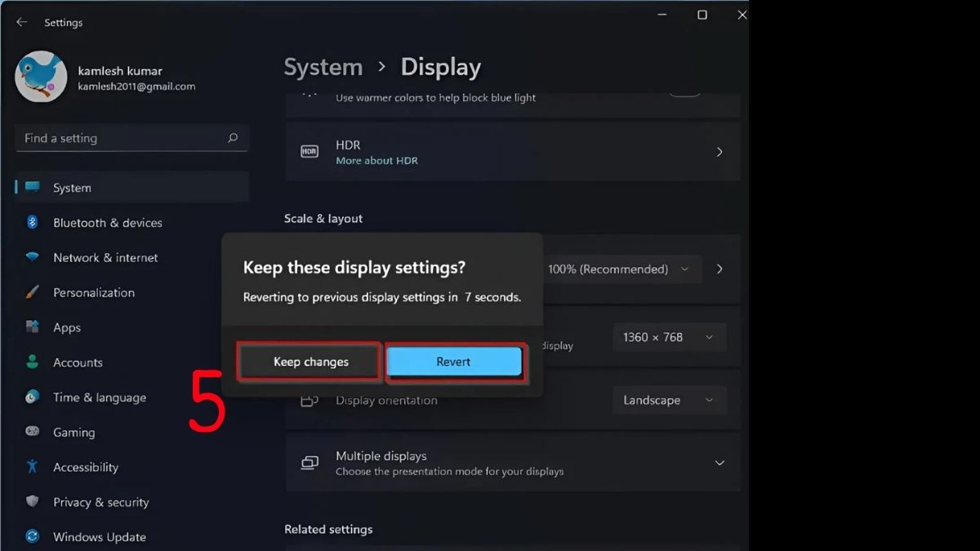Open HDR page via its chevron
980x551 pixels.
[719, 152]
